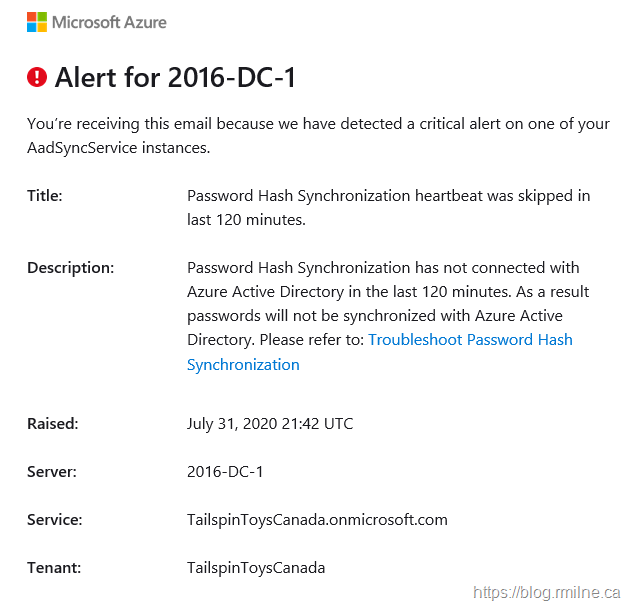629x603 pixels.
Task: Click the red critical alert icon
Action: coord(37,77)
